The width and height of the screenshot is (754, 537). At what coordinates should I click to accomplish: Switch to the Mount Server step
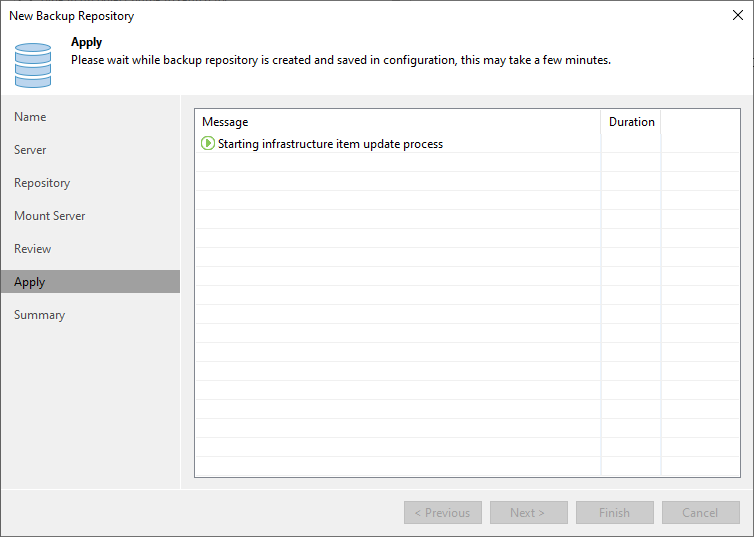click(50, 216)
